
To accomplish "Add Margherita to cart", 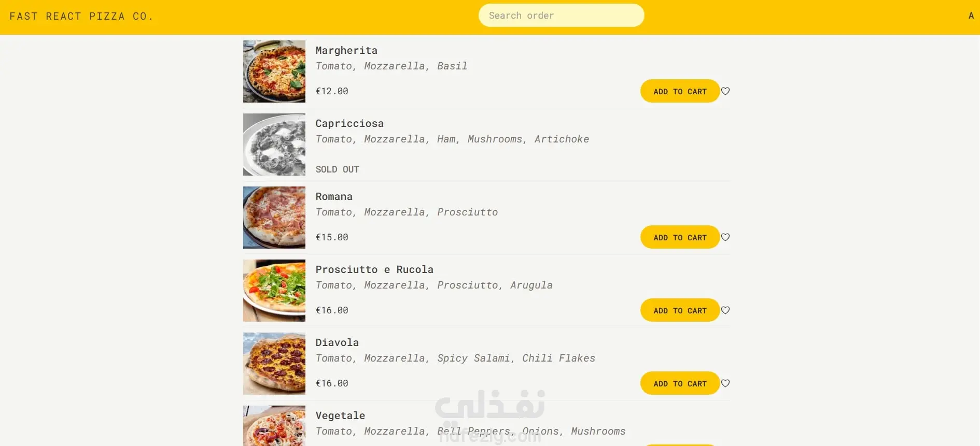I will [x=680, y=91].
